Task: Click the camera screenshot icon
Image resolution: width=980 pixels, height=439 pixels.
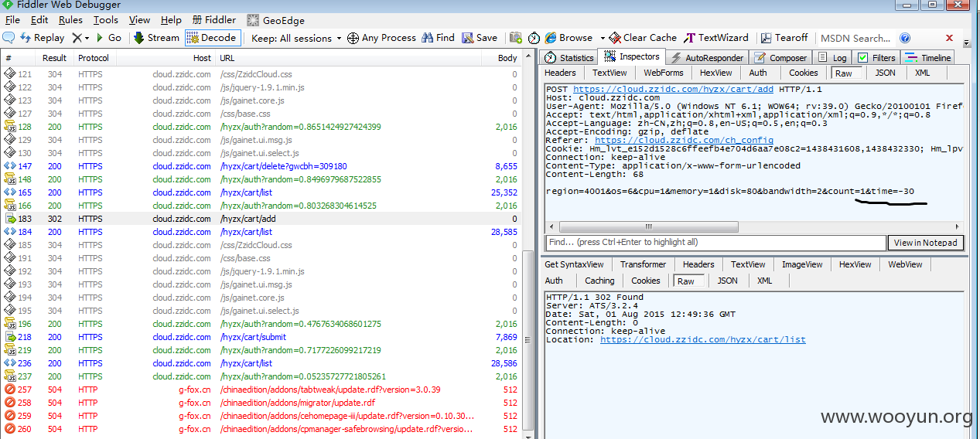Action: click(515, 38)
